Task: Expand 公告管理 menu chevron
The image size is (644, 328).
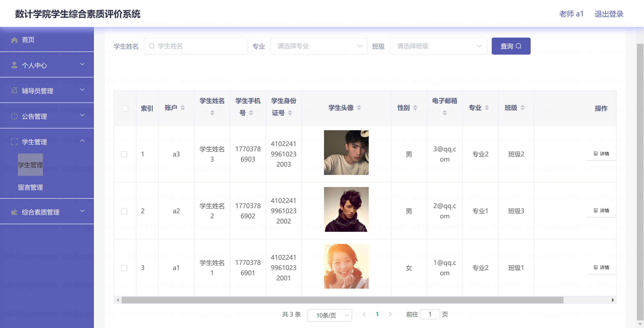Action: tap(82, 115)
